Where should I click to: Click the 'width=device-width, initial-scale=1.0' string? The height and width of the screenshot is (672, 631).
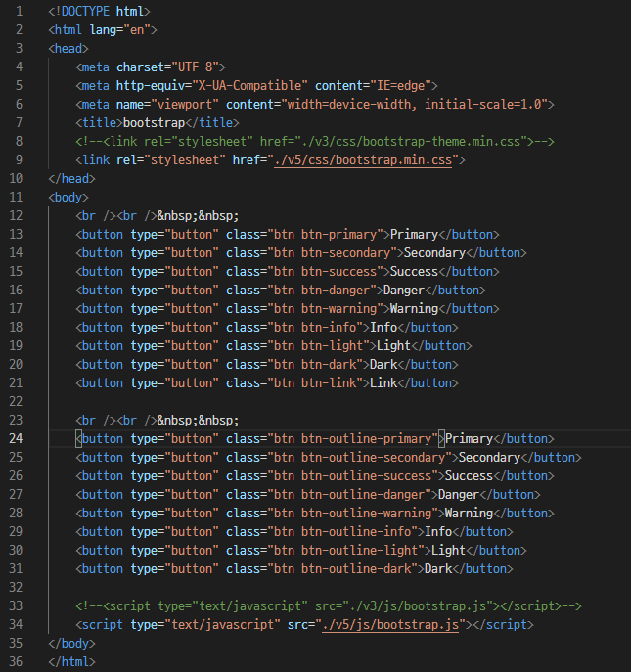point(414,104)
